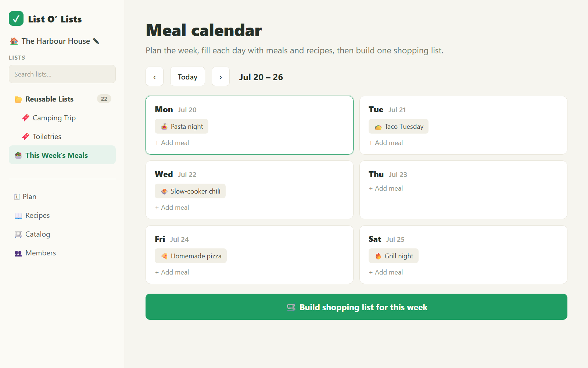Open the Pasta night meal
The width and height of the screenshot is (588, 368).
(182, 126)
